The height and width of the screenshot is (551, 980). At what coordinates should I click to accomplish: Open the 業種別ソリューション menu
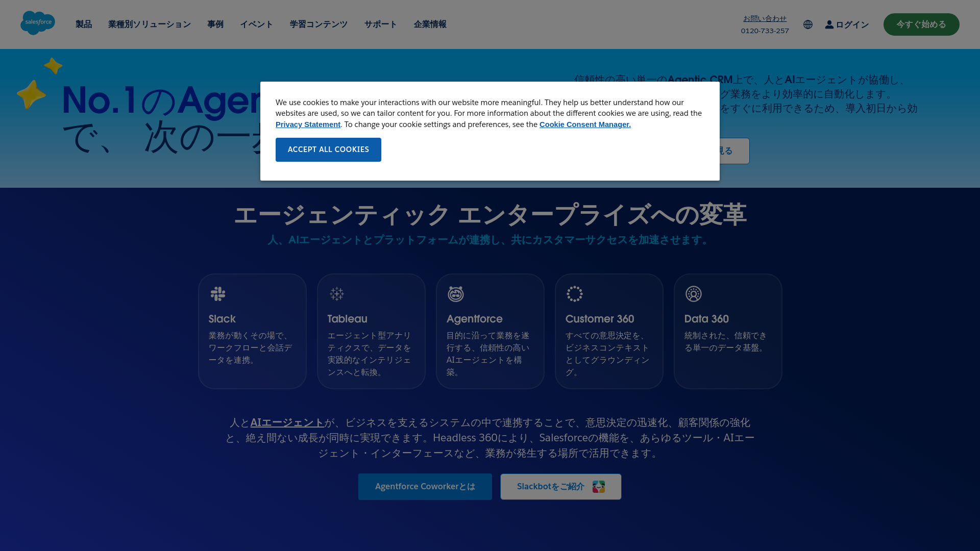(150, 24)
